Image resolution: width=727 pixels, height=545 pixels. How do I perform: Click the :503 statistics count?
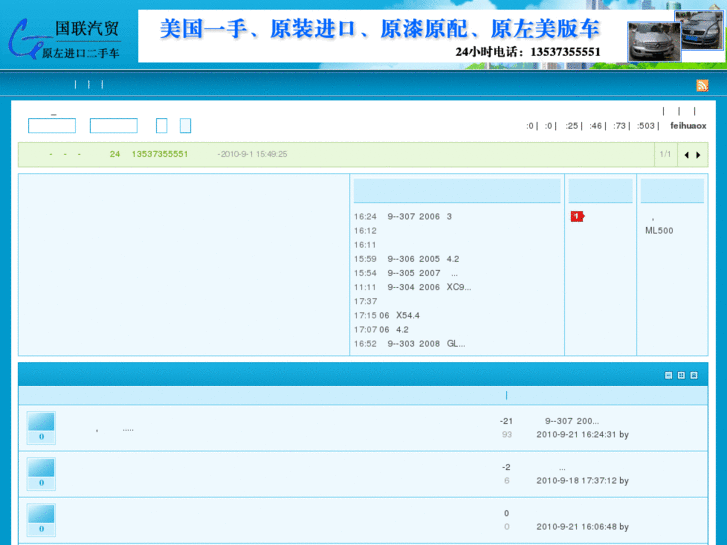pos(645,126)
